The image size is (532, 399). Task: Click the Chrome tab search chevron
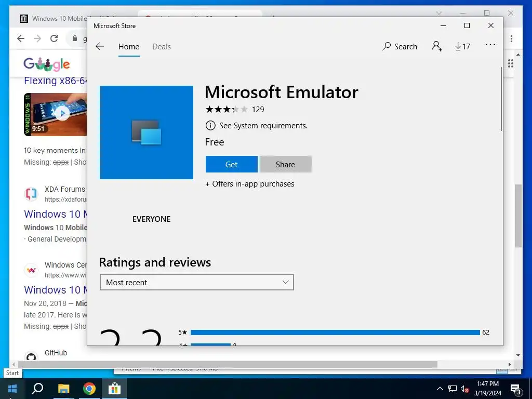click(x=438, y=13)
